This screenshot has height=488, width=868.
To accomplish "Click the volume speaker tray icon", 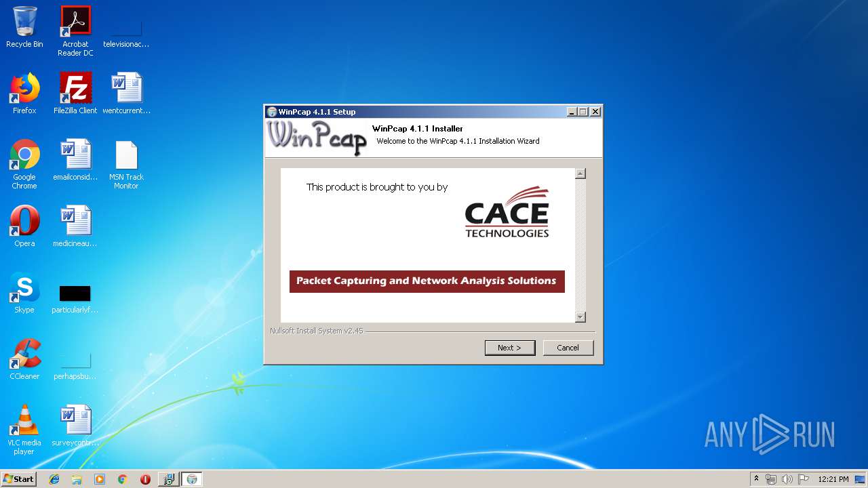I will click(787, 479).
